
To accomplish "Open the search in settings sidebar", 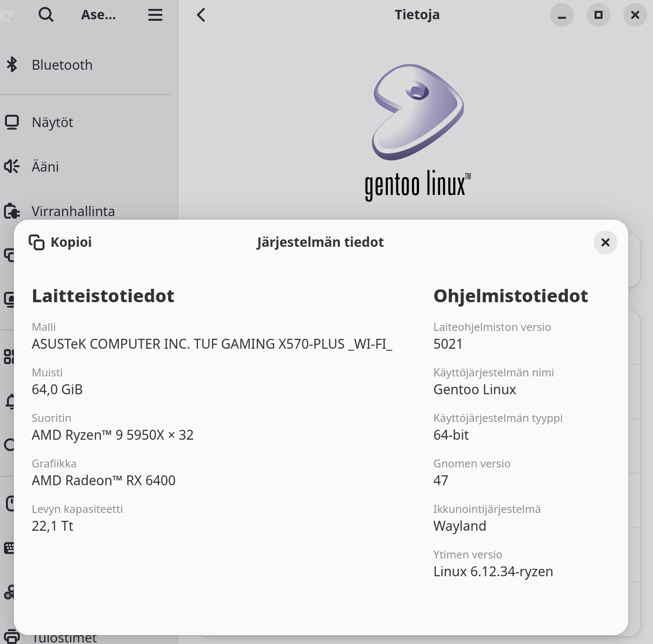I will [x=46, y=15].
